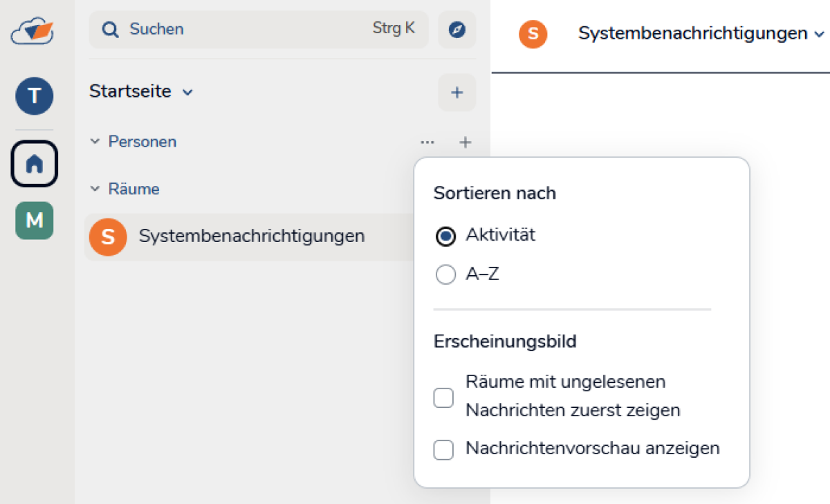Open the three-dot options next to Personen
The image size is (830, 504).
pos(427,142)
